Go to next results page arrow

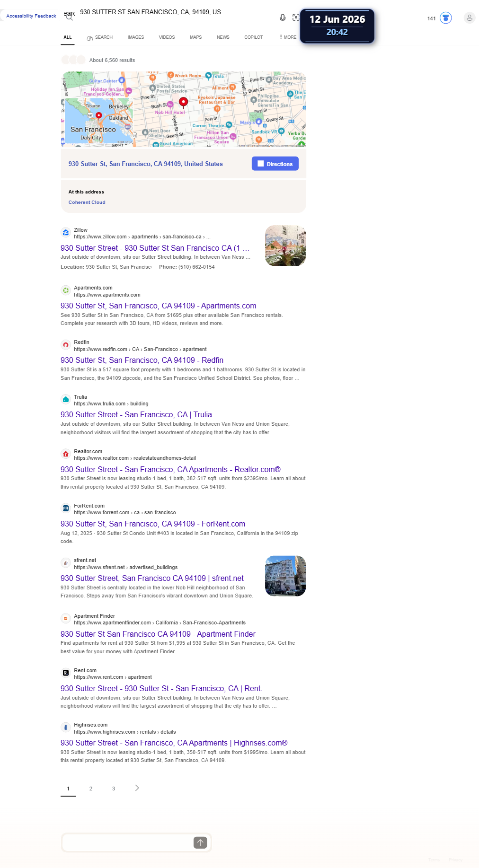coord(137,788)
